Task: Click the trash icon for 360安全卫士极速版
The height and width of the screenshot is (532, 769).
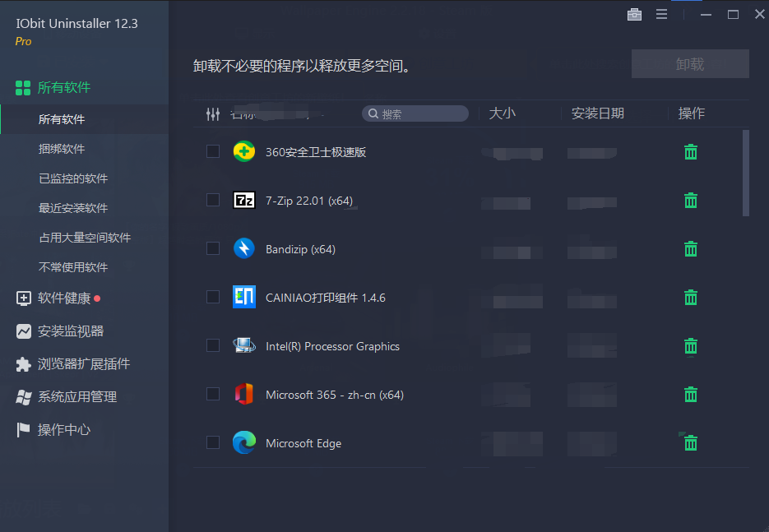Action: coord(691,152)
